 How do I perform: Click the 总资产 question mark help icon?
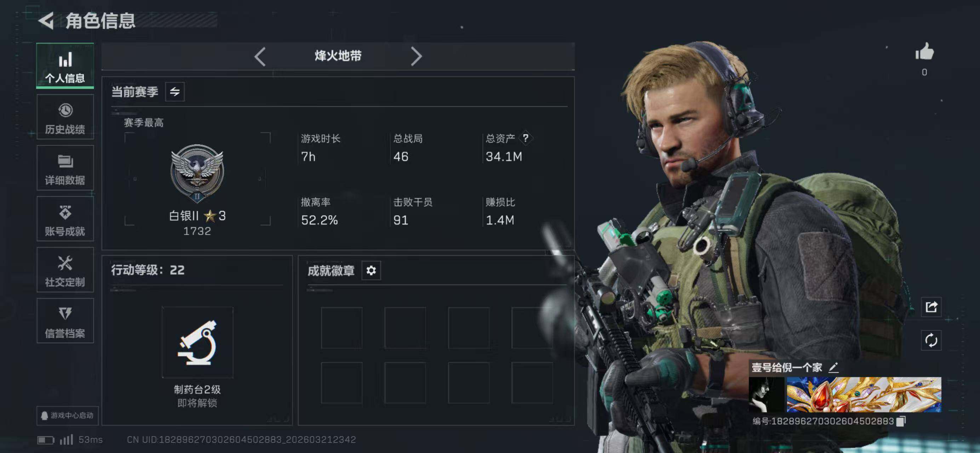[x=525, y=138]
